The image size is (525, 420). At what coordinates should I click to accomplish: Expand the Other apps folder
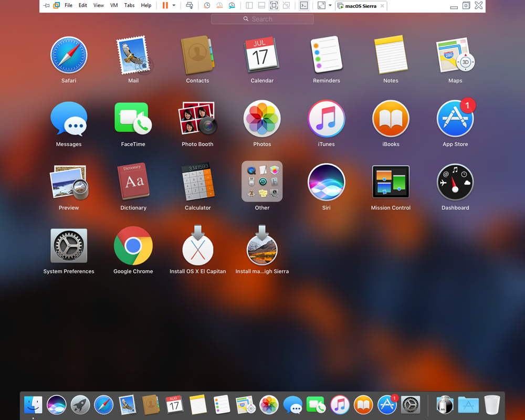[262, 182]
